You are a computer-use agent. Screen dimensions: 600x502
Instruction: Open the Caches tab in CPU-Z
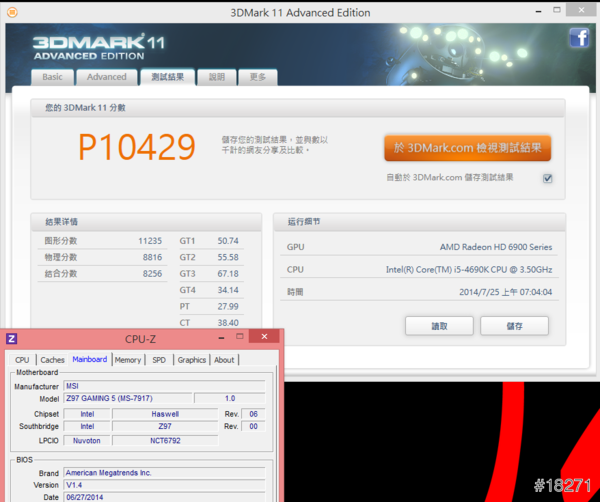(52, 360)
